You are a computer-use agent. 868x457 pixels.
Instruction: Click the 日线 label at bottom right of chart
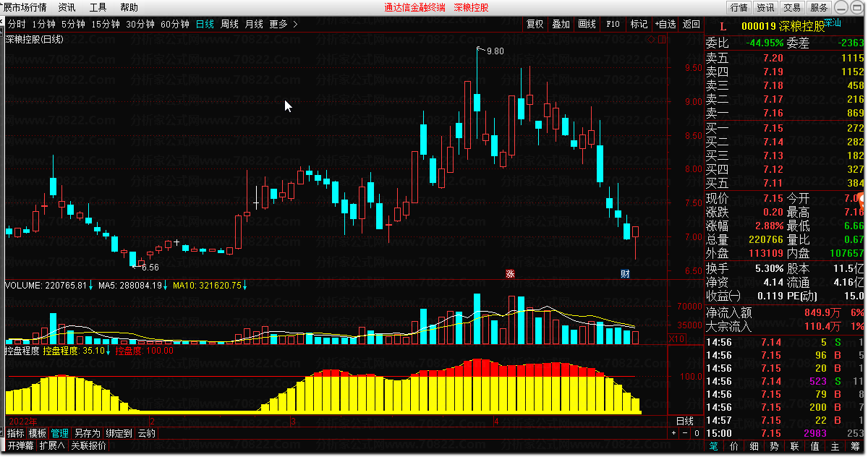[x=684, y=421]
